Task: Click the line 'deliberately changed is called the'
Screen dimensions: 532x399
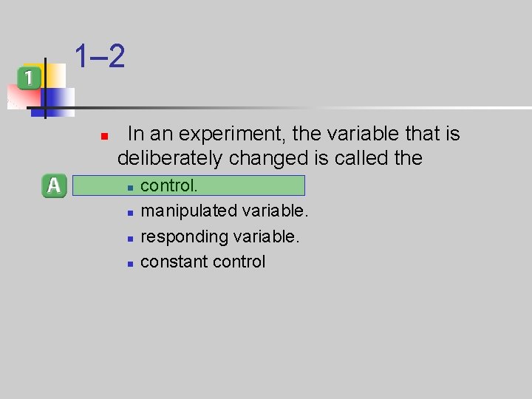Action: [270, 158]
